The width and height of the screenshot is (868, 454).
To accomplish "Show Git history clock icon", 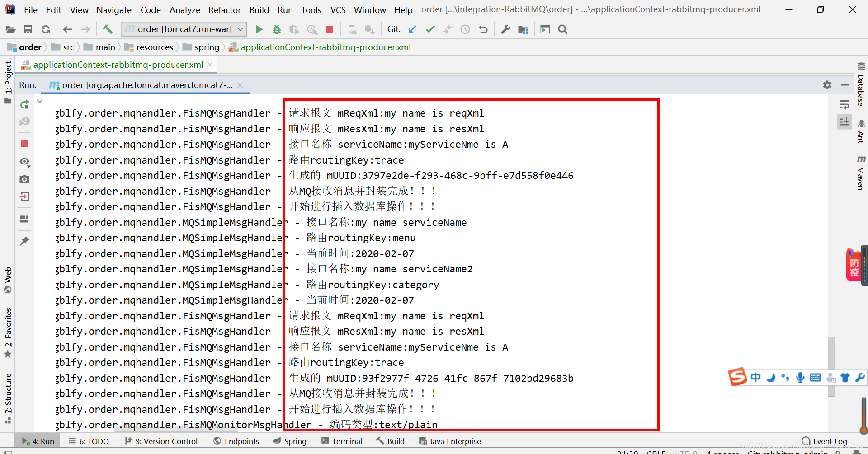I will pyautogui.click(x=465, y=29).
